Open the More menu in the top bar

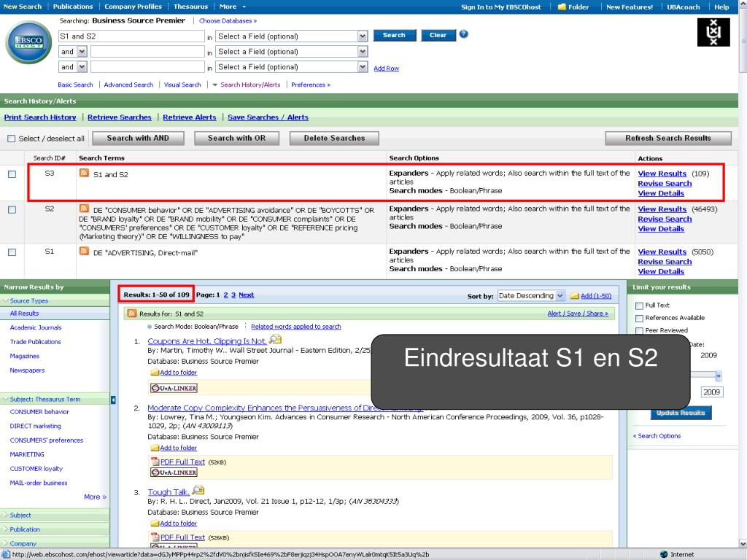click(x=233, y=7)
